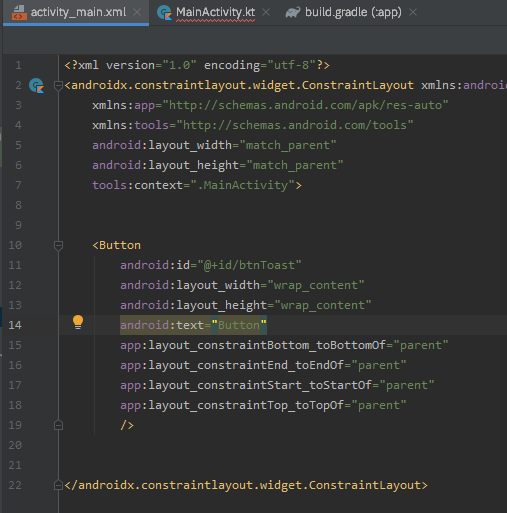Click the encoding "utf-8" value on line 1
This screenshot has height=513, width=507.
click(x=291, y=65)
